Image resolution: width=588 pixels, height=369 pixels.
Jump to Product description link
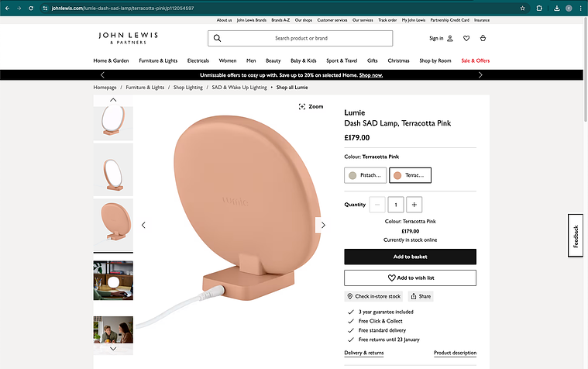[455, 353]
